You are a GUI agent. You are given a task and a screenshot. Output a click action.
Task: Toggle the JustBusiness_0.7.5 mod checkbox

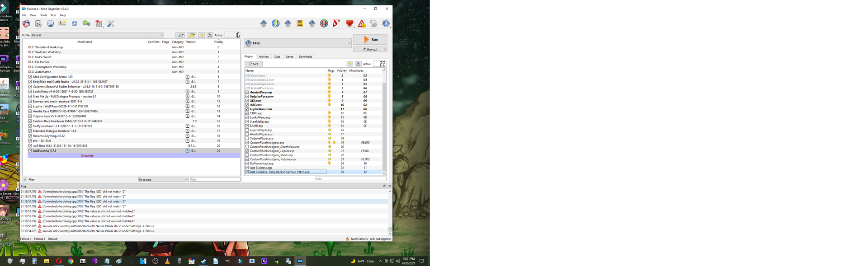tap(30, 150)
